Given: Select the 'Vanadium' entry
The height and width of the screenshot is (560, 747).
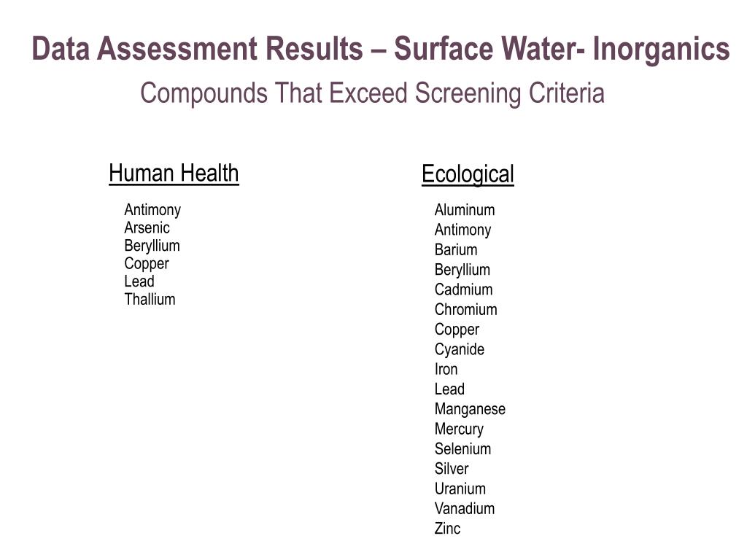Looking at the screenshot, I should (464, 508).
